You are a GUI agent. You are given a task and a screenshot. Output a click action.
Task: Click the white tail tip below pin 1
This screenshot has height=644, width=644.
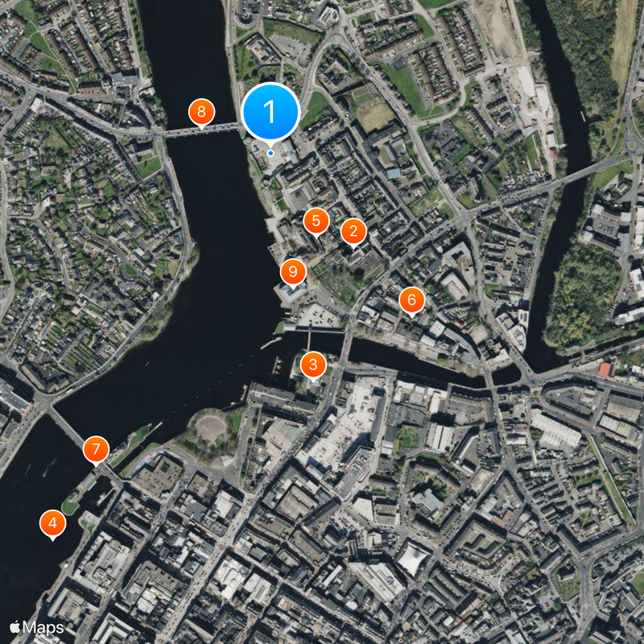click(x=270, y=147)
